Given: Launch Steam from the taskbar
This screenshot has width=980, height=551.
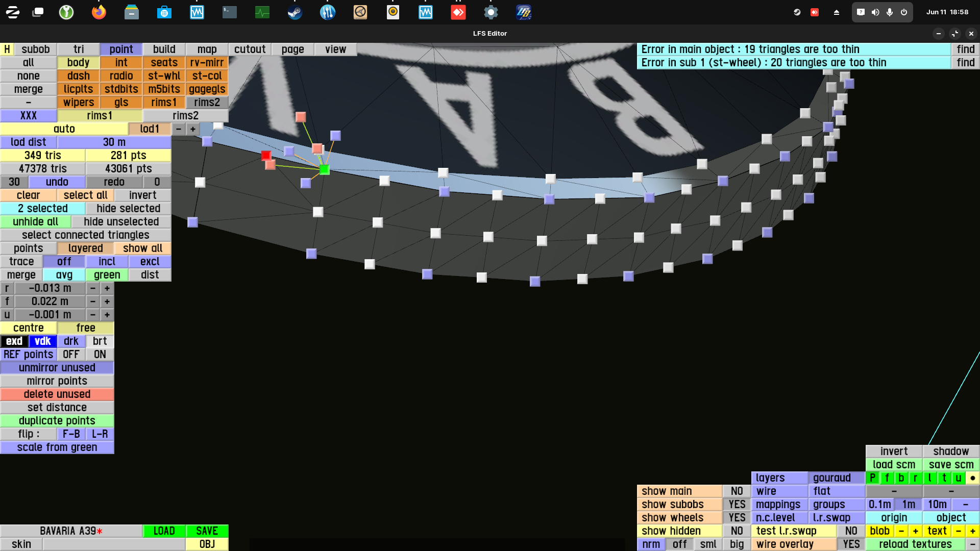Looking at the screenshot, I should (295, 12).
